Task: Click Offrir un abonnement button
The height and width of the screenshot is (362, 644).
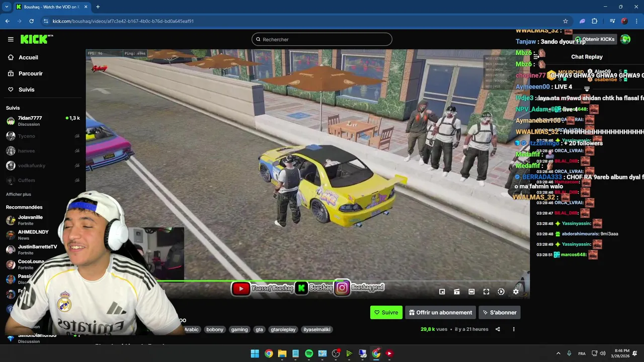Action: 441,312
